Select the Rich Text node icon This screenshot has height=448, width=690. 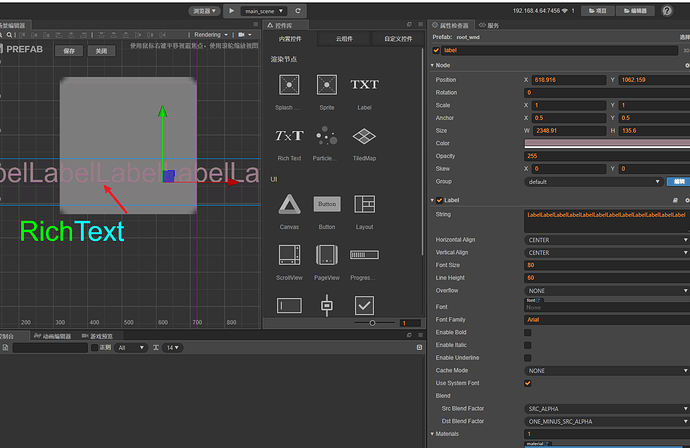[288, 136]
